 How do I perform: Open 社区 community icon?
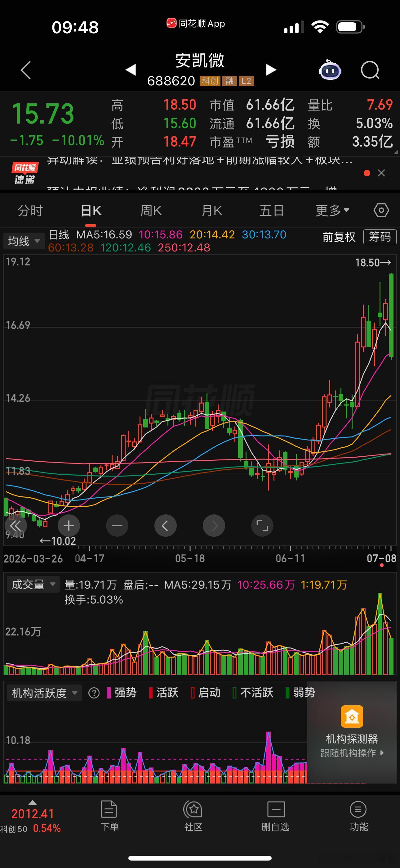pyautogui.click(x=193, y=809)
